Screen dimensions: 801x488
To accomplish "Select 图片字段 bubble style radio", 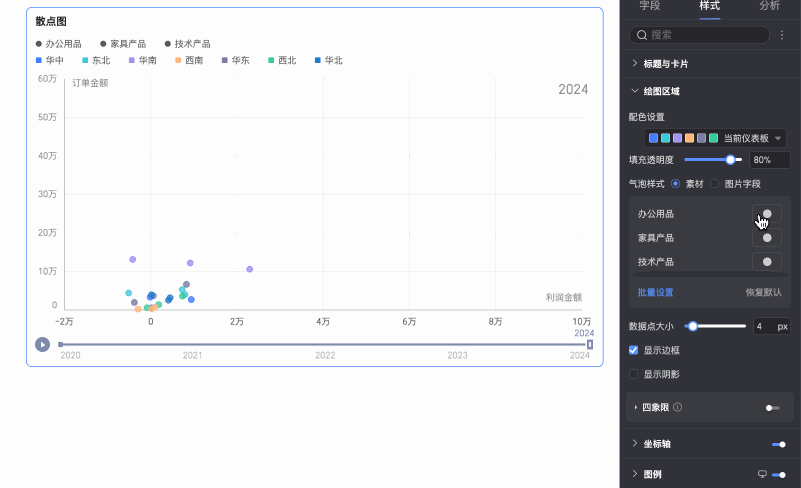I will point(715,183).
